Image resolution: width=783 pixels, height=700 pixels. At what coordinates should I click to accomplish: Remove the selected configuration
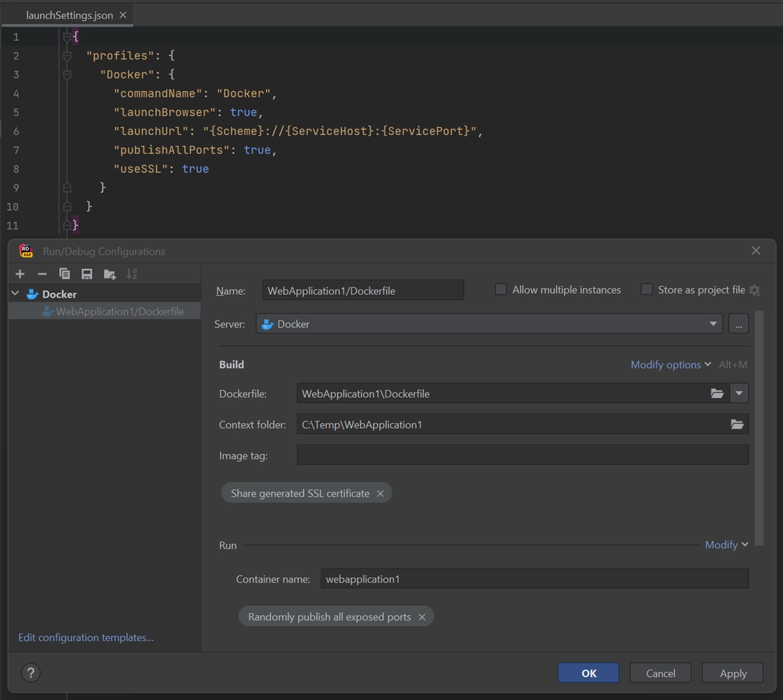42,274
